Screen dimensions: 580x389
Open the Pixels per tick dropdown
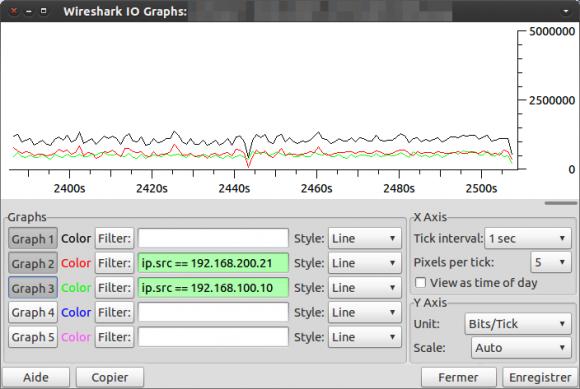tap(551, 263)
